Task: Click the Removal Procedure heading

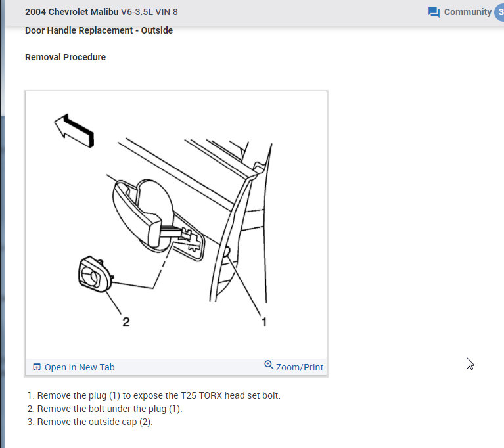Action: pos(65,57)
